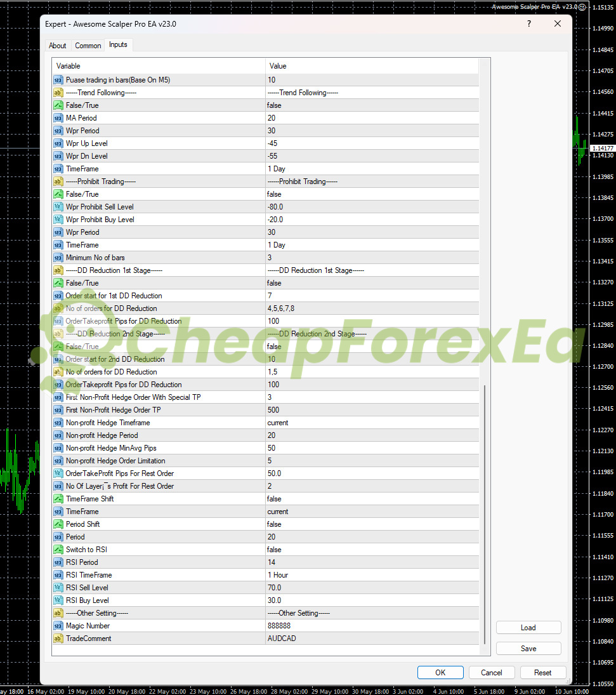
Task: Click the Reset button
Action: [x=543, y=672]
